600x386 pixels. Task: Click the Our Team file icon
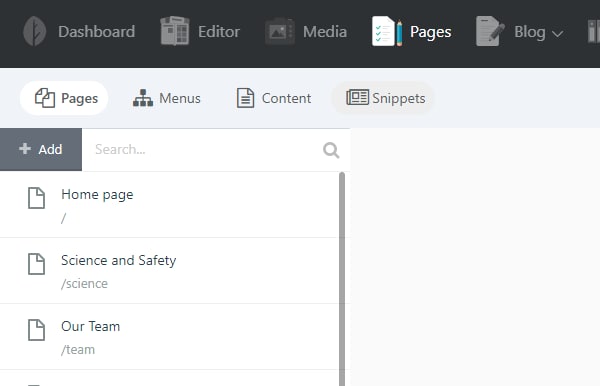[x=36, y=330]
